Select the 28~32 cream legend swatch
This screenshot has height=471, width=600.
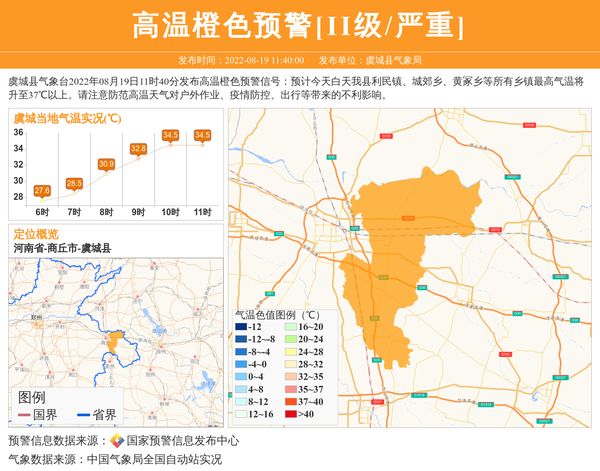tap(291, 365)
